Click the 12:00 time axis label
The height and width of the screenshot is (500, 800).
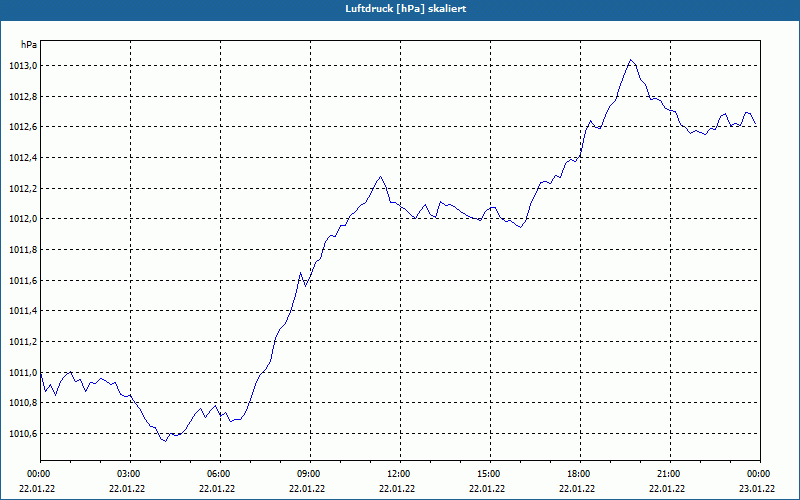(401, 474)
